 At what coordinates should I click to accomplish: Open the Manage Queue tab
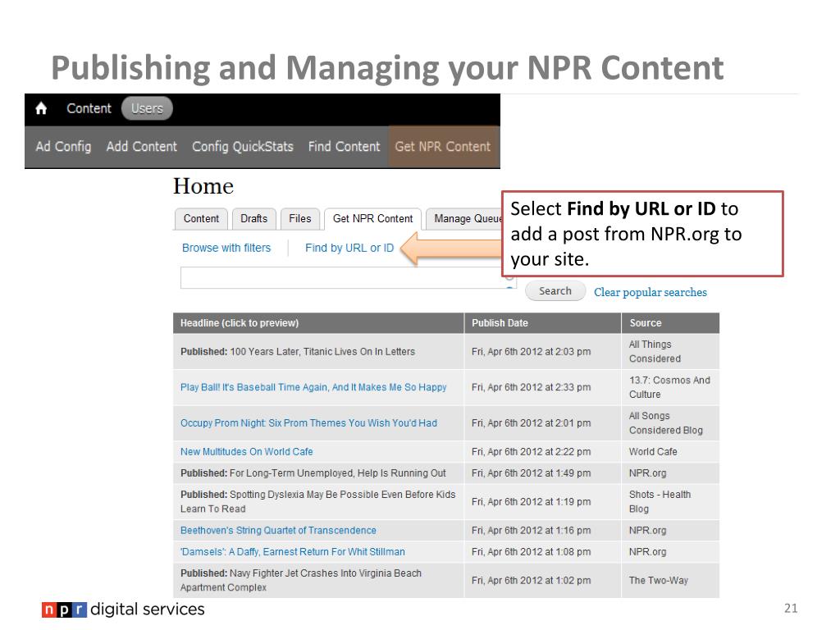pos(464,219)
